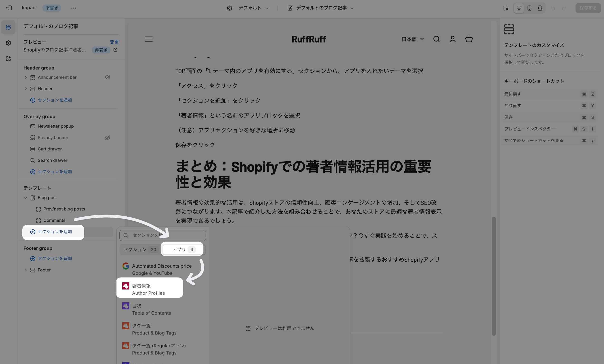604x364 pixels.
Task: Select the 目次 Table of Contents app
Action: tap(163, 309)
